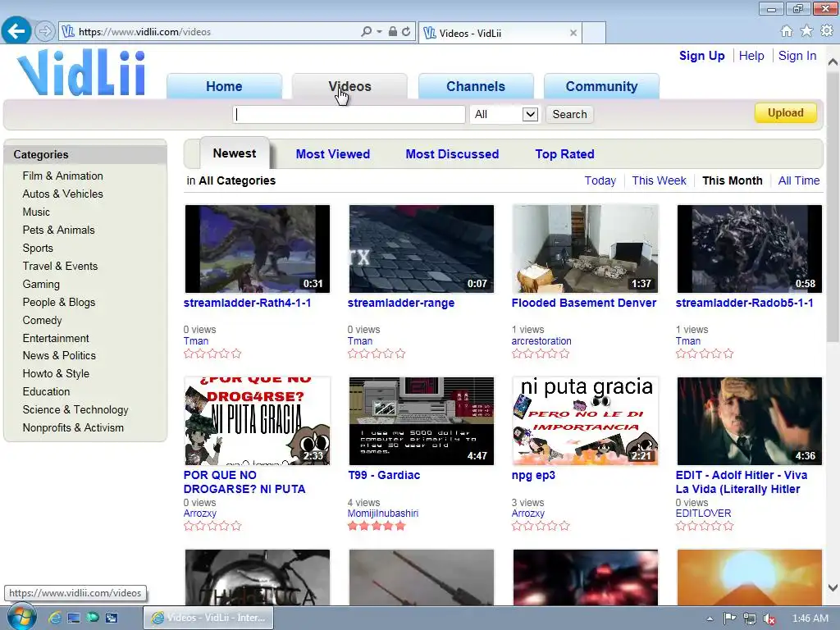The width and height of the screenshot is (840, 630).
Task: Click the browser Home icon
Action: (787, 31)
